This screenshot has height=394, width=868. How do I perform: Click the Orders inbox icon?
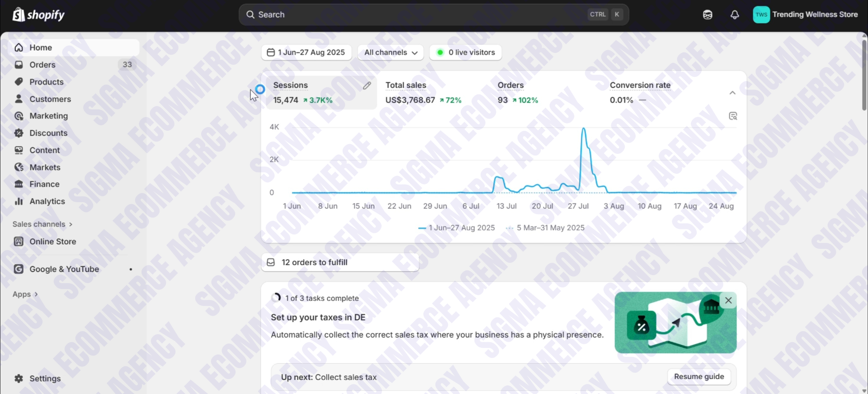(19, 65)
